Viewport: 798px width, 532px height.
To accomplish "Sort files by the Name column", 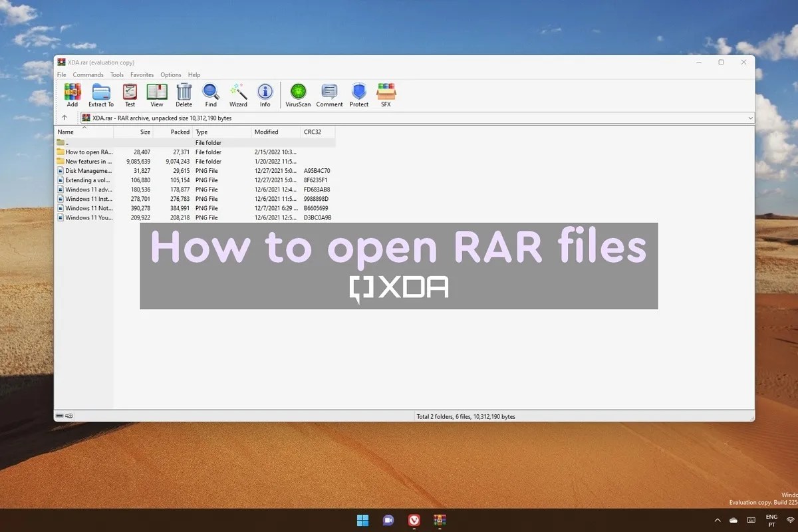I will 66,132.
